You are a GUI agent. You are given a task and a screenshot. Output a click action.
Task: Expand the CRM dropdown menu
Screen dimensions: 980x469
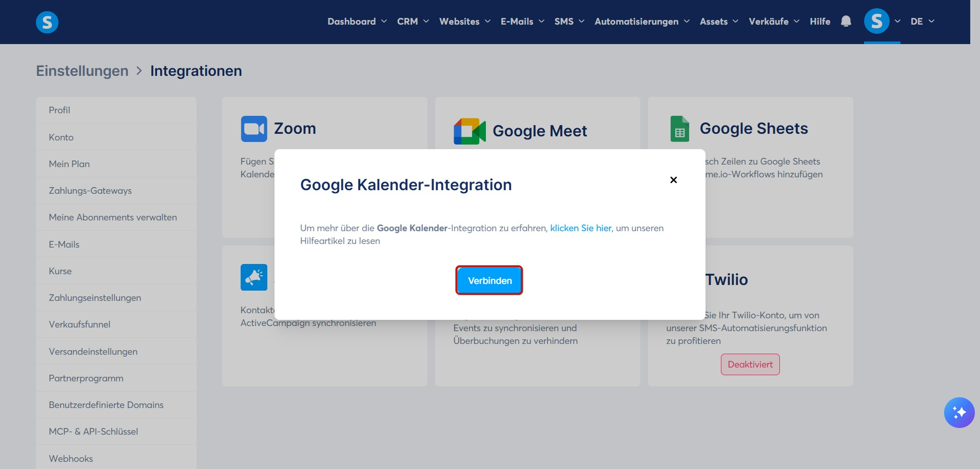[x=413, y=22]
